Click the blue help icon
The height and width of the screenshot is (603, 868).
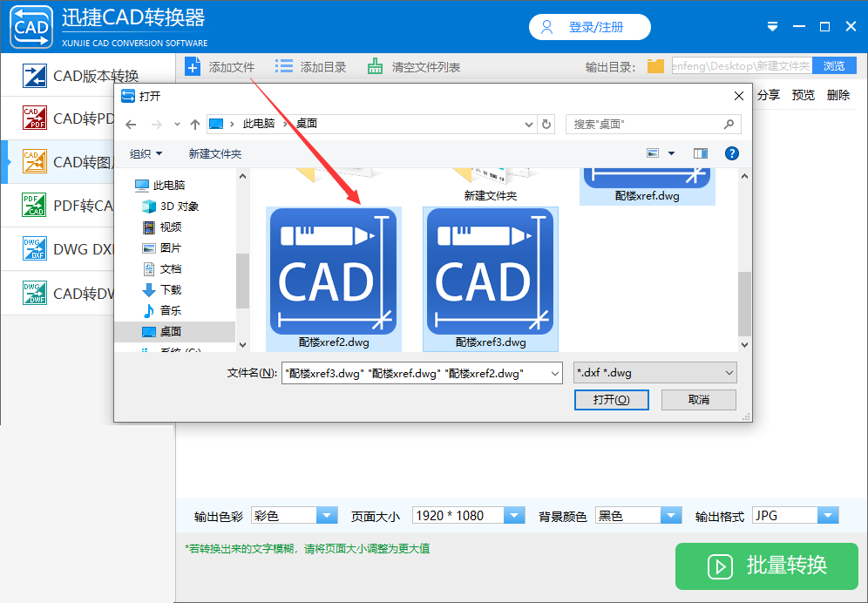[x=732, y=153]
